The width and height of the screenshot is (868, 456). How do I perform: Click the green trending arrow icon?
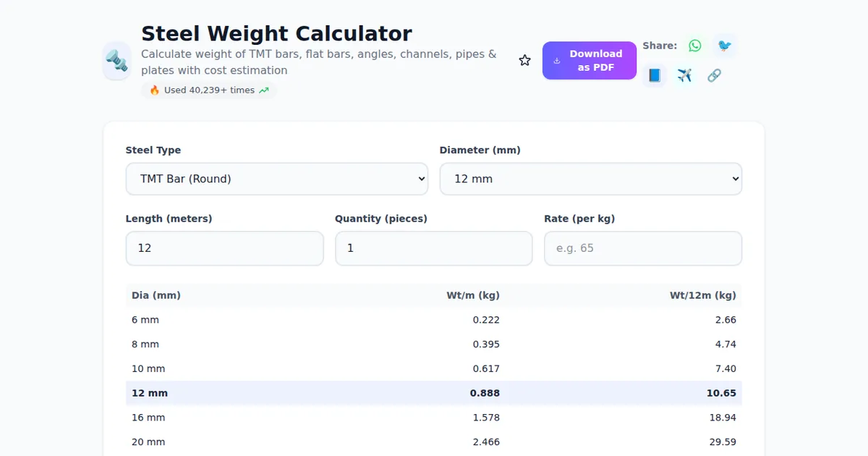point(264,90)
